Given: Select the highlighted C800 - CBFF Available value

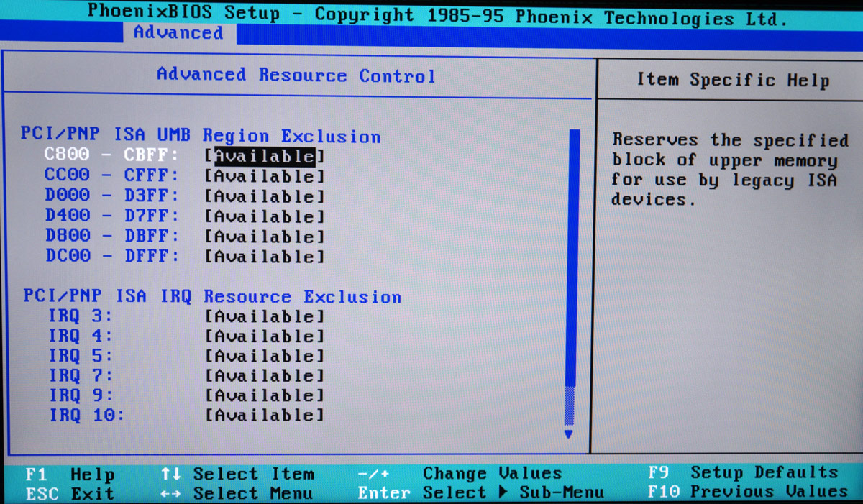Looking at the screenshot, I should click(264, 156).
